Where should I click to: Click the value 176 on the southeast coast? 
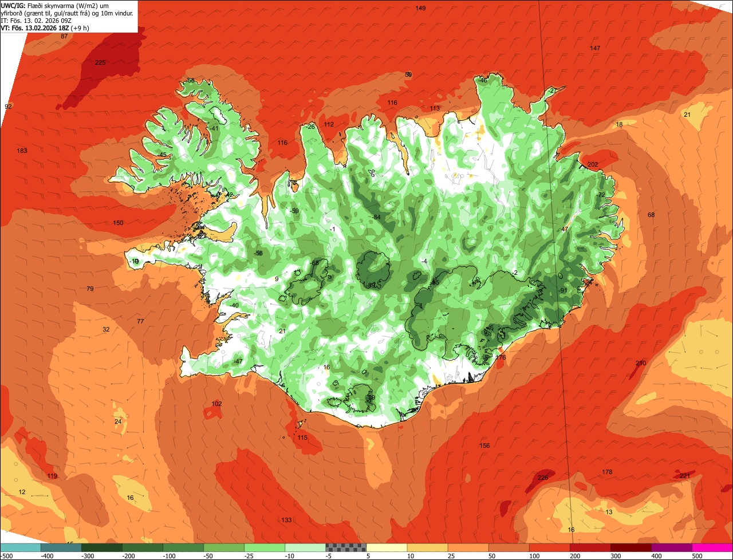point(501,357)
